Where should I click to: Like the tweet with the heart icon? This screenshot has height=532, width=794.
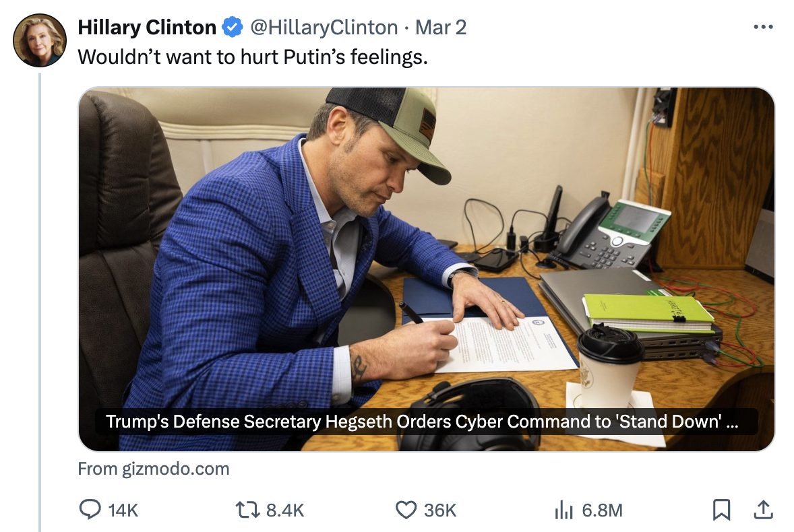point(406,510)
